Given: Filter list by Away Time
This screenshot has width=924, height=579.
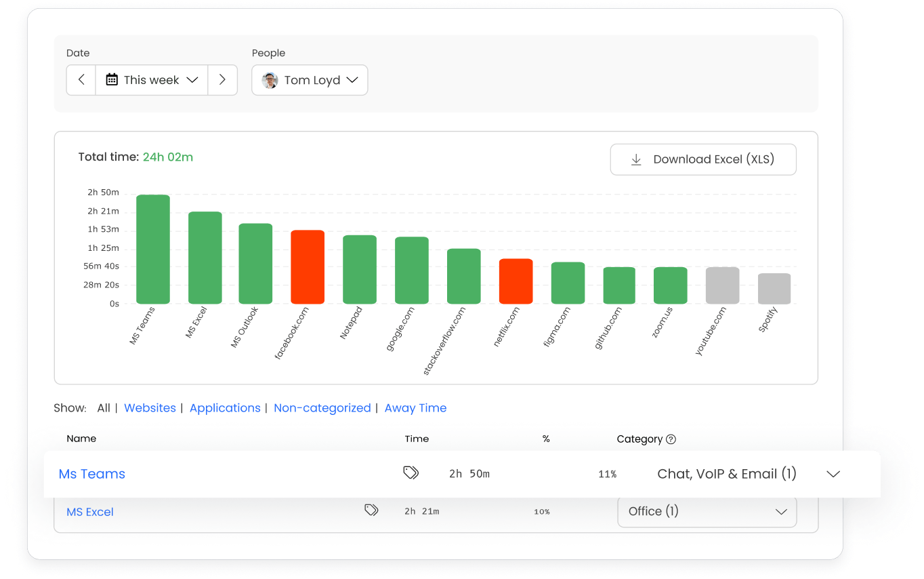Looking at the screenshot, I should point(415,408).
